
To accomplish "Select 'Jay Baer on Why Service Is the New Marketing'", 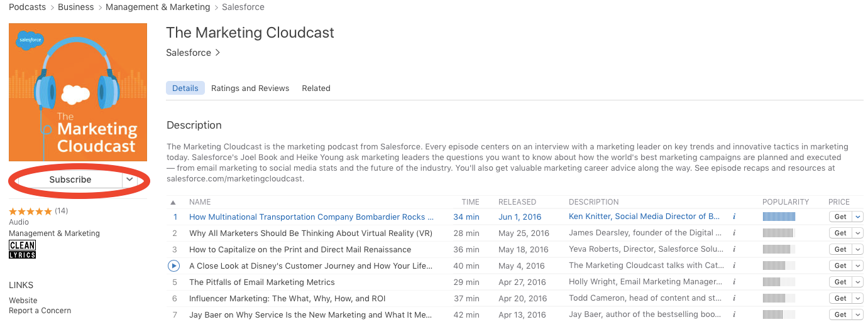I will [310, 314].
